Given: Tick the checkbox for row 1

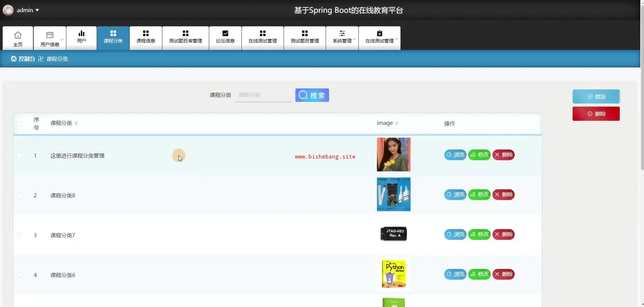Looking at the screenshot, I should pos(20,156).
